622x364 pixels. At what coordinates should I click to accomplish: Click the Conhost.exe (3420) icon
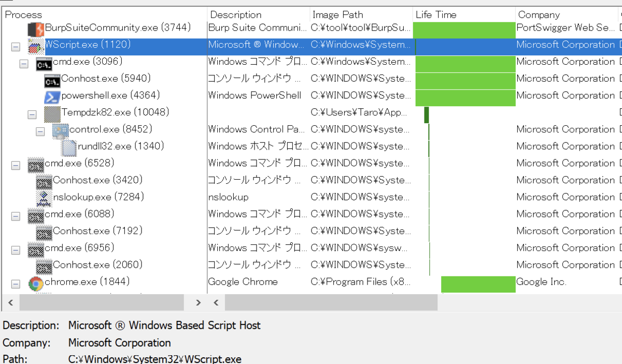[44, 182]
